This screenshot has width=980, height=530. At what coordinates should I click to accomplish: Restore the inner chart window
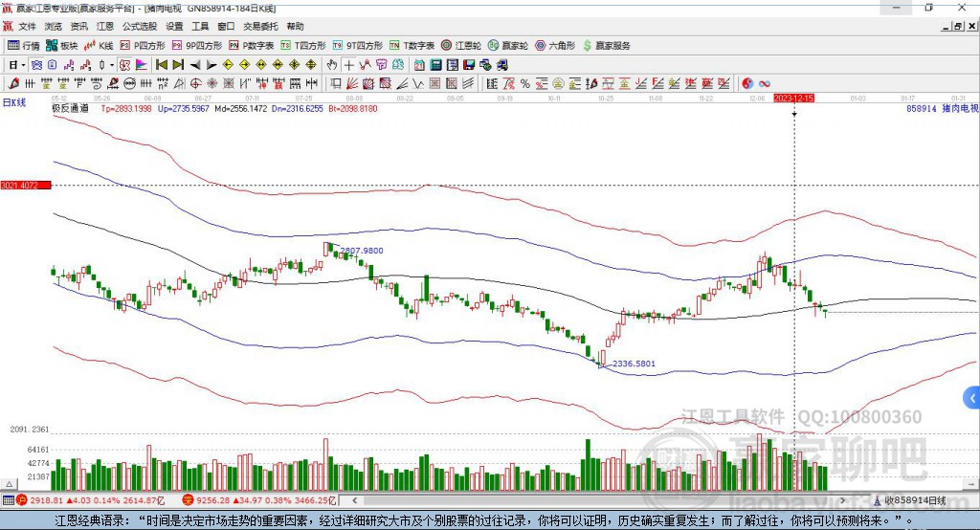[958, 26]
